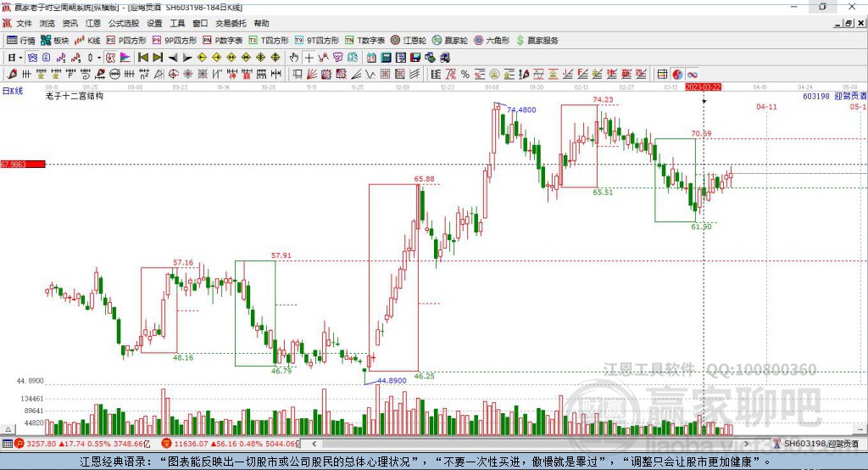The height and width of the screenshot is (470, 868).
Task: Open the 浏览 menu
Action: [x=47, y=23]
